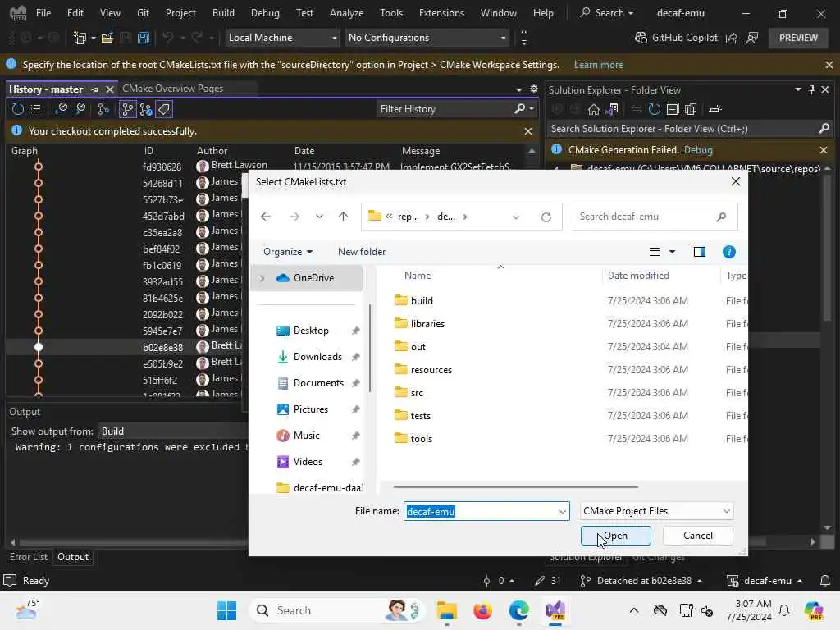The image size is (840, 630).
Task: Toggle auto-hide pin on Solution Explorer
Action: [x=811, y=89]
